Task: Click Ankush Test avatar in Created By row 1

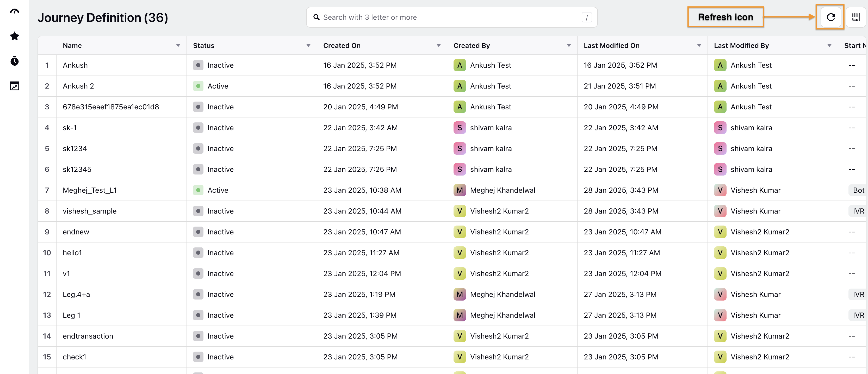Action: click(x=459, y=65)
